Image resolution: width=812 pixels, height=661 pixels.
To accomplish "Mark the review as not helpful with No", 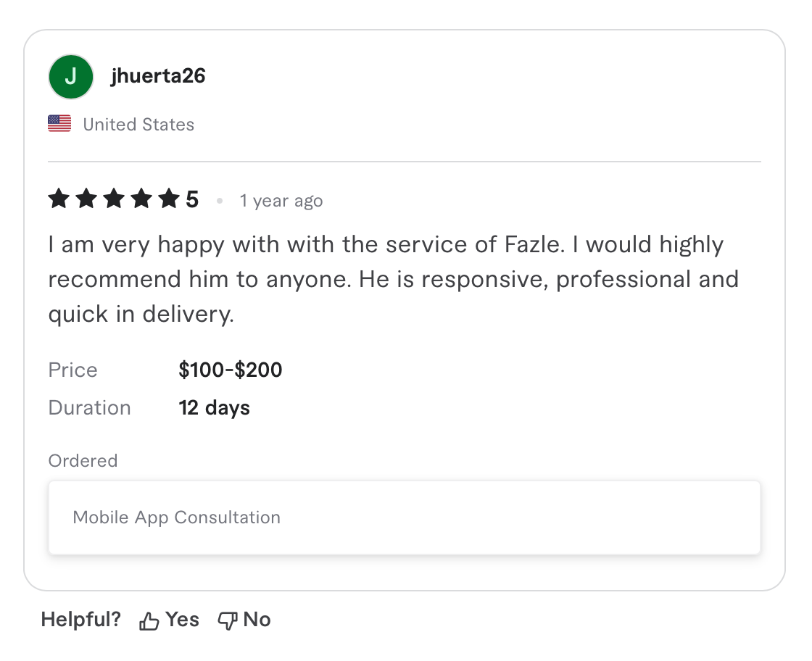I will point(257,620).
